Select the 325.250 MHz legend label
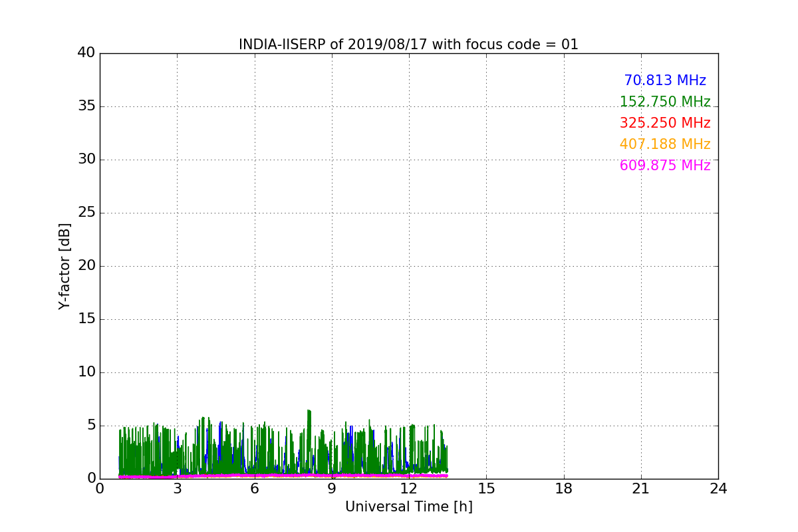Image resolution: width=798 pixels, height=532 pixels. click(x=665, y=123)
